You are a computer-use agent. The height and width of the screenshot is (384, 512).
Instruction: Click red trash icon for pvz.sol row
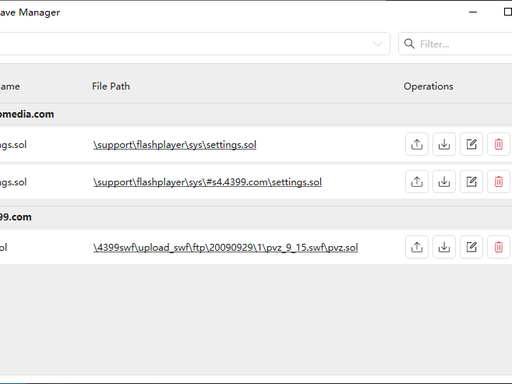499,247
